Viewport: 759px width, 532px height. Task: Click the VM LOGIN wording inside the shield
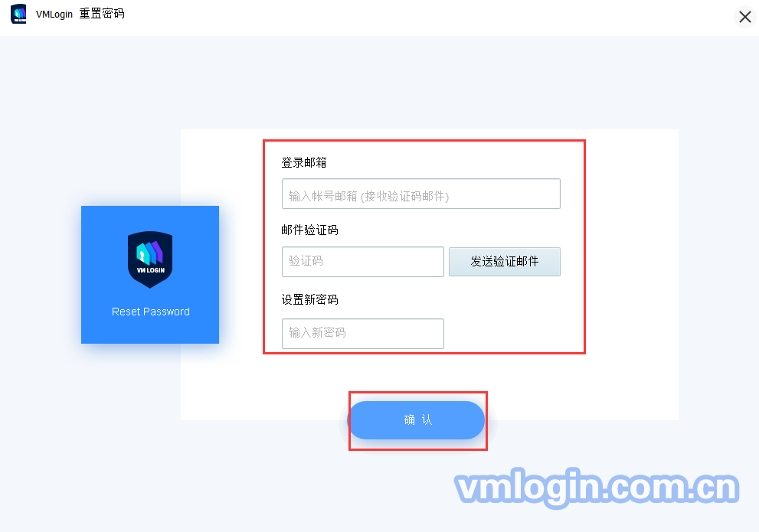pos(151,270)
